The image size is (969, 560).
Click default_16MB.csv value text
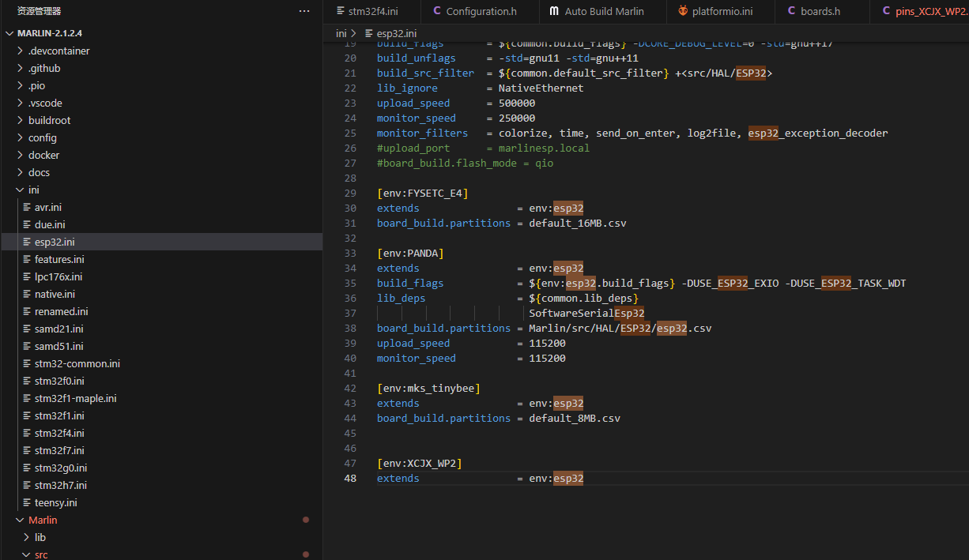tap(578, 224)
